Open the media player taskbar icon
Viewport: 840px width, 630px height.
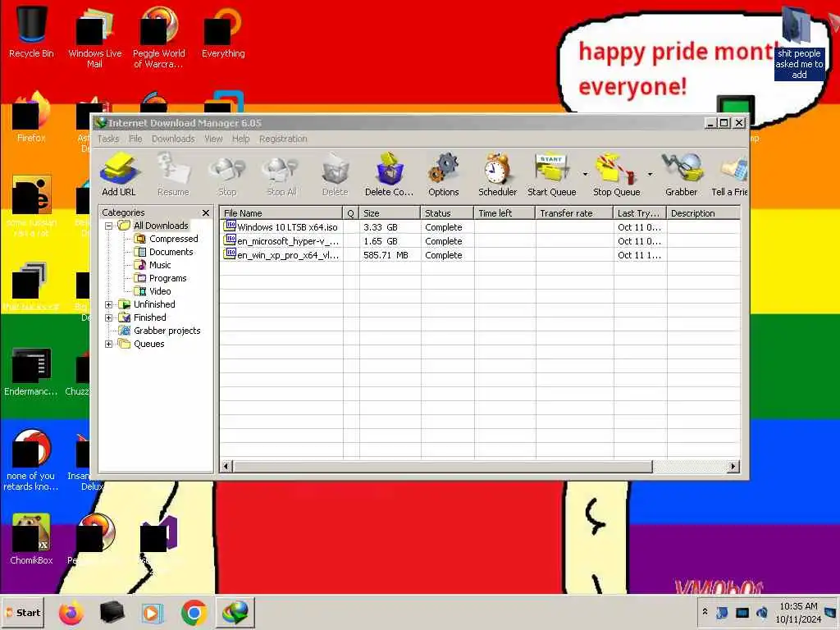(x=152, y=612)
